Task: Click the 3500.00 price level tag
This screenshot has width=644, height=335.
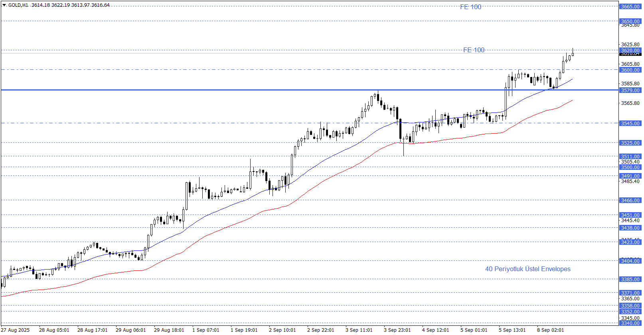Action: (630, 167)
